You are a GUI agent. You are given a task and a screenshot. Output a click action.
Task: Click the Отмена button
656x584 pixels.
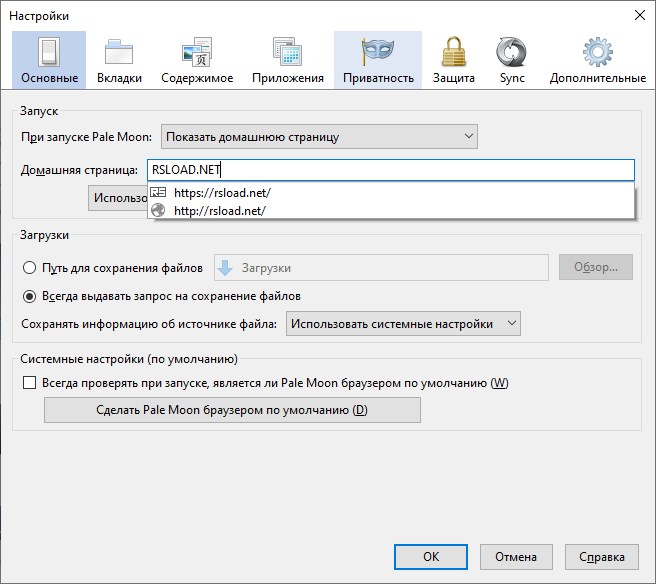[x=516, y=557]
